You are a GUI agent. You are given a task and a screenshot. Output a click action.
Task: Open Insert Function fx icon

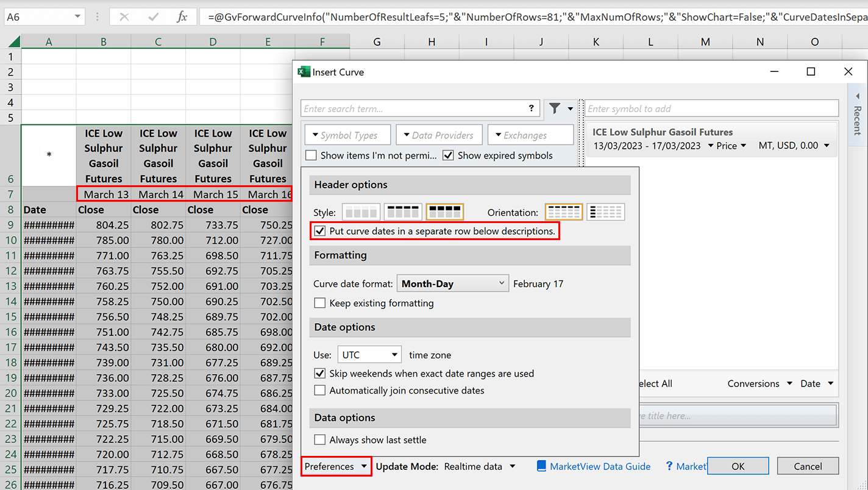tap(182, 17)
